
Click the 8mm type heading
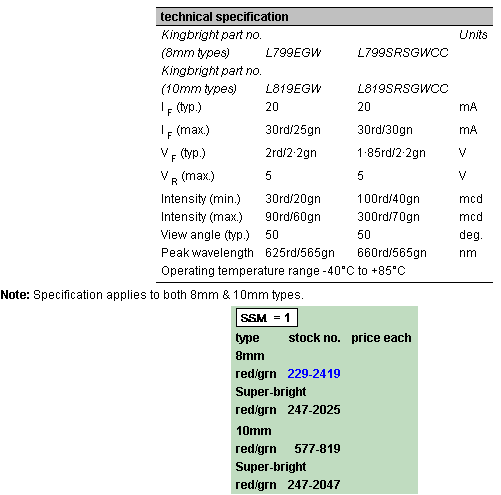point(250,356)
